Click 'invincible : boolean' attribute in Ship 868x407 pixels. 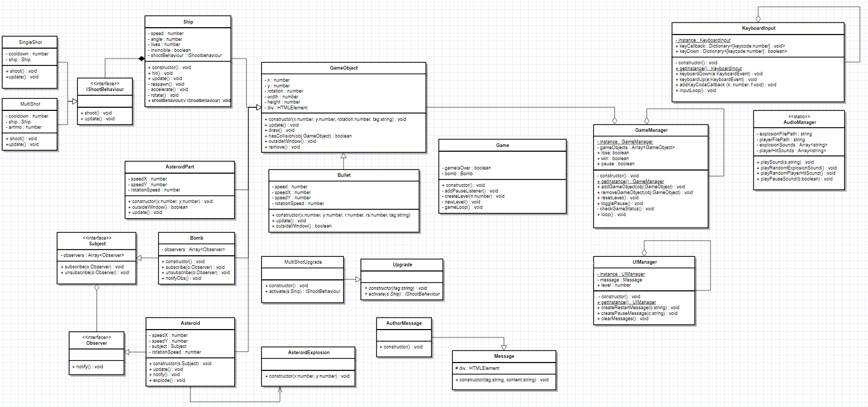(169, 50)
